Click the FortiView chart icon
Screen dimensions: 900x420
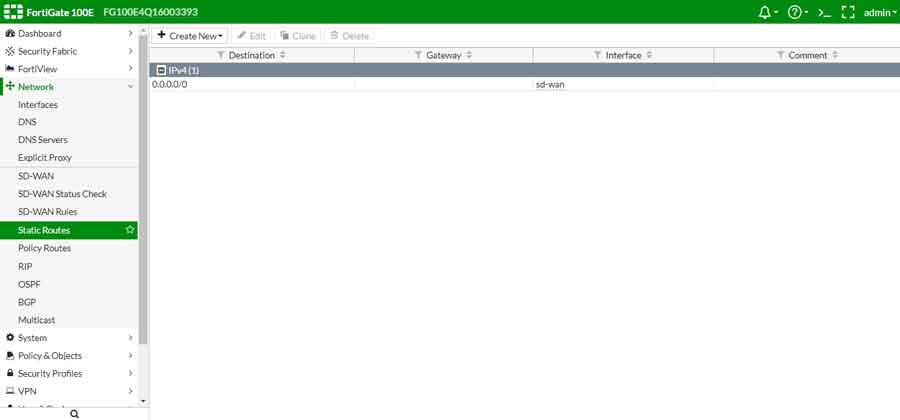pos(10,68)
